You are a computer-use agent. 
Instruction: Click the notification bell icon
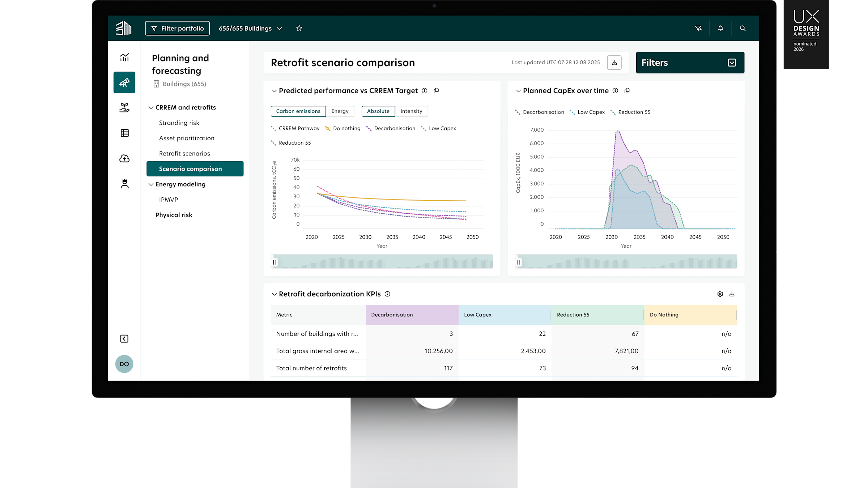720,28
